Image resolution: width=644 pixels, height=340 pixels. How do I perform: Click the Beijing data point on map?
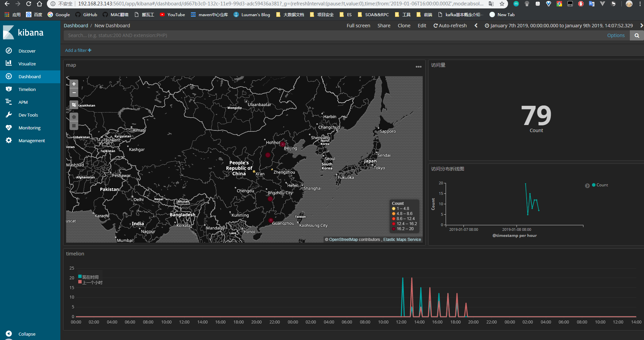[283, 144]
